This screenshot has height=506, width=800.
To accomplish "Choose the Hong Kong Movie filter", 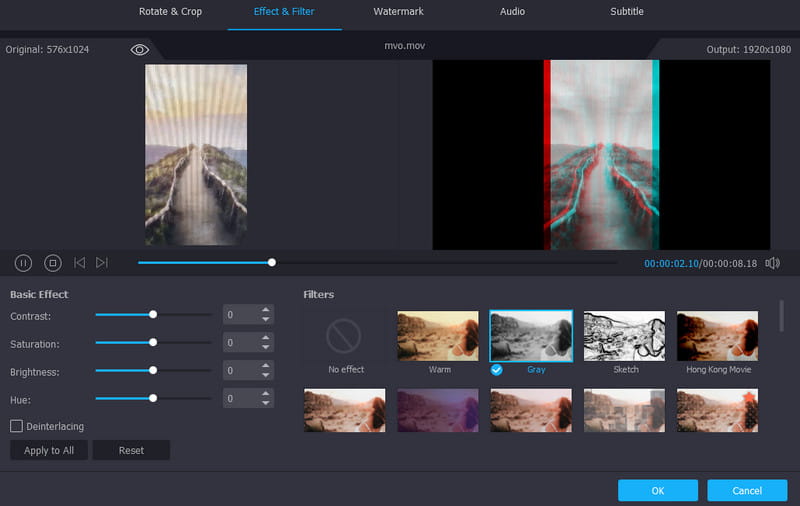I will click(717, 336).
